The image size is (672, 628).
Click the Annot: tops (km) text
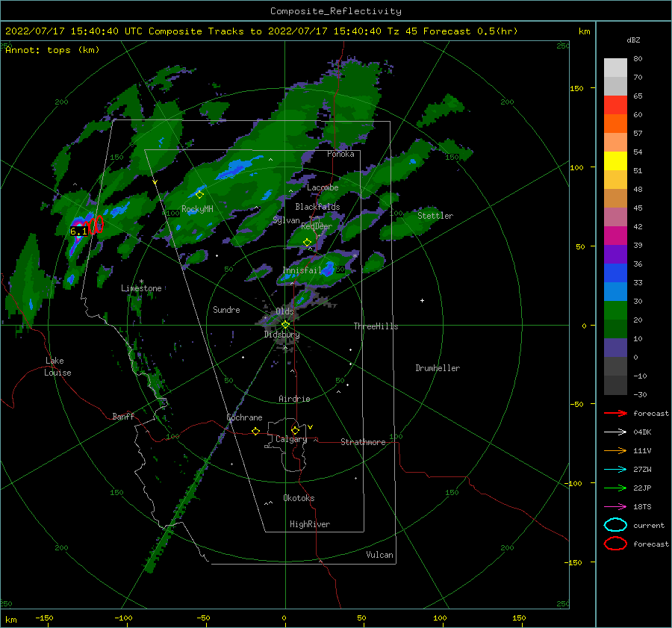(52, 50)
